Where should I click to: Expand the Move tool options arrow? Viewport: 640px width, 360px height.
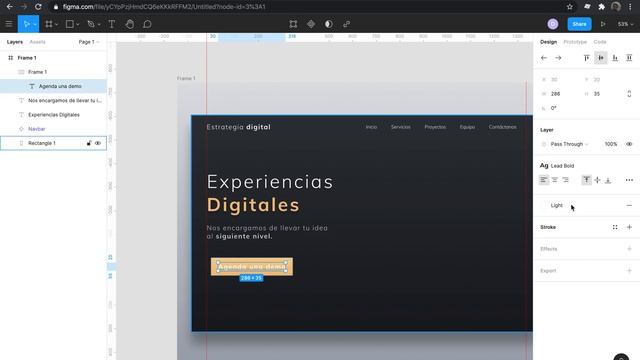tap(35, 24)
